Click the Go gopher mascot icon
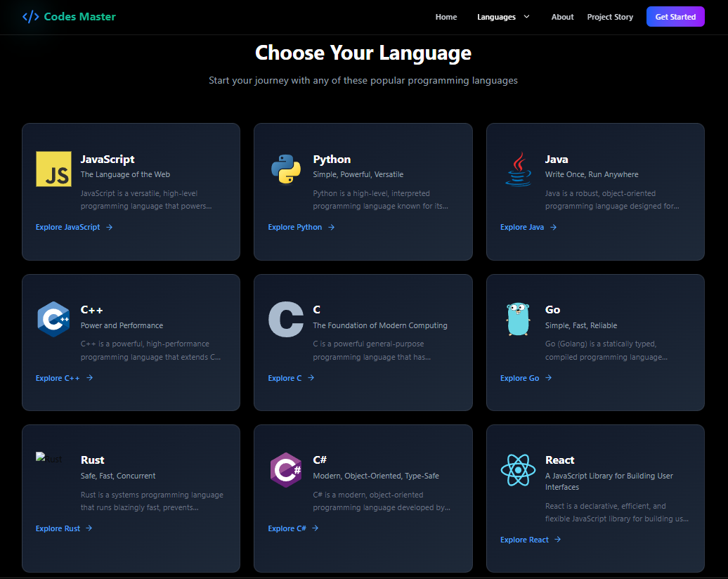 tap(518, 320)
